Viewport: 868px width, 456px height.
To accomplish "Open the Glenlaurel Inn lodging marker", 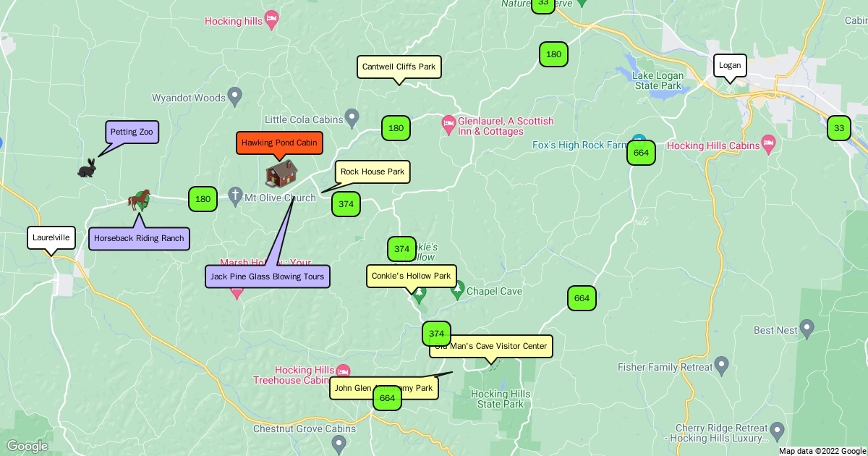I will click(x=448, y=122).
